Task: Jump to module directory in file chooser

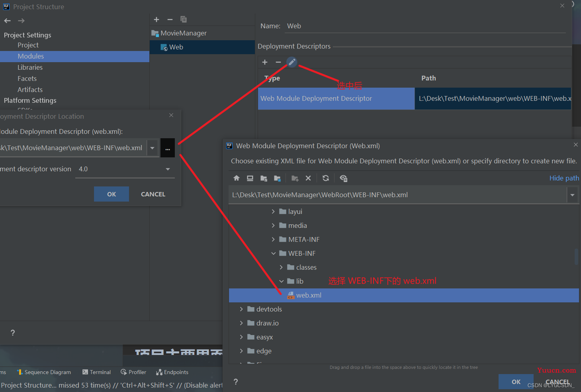Action: (x=277, y=178)
